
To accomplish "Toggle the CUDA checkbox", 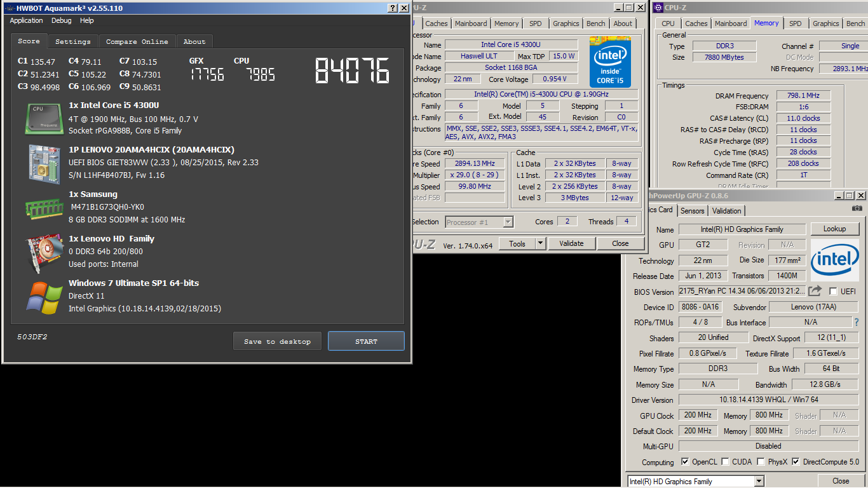I will (726, 462).
